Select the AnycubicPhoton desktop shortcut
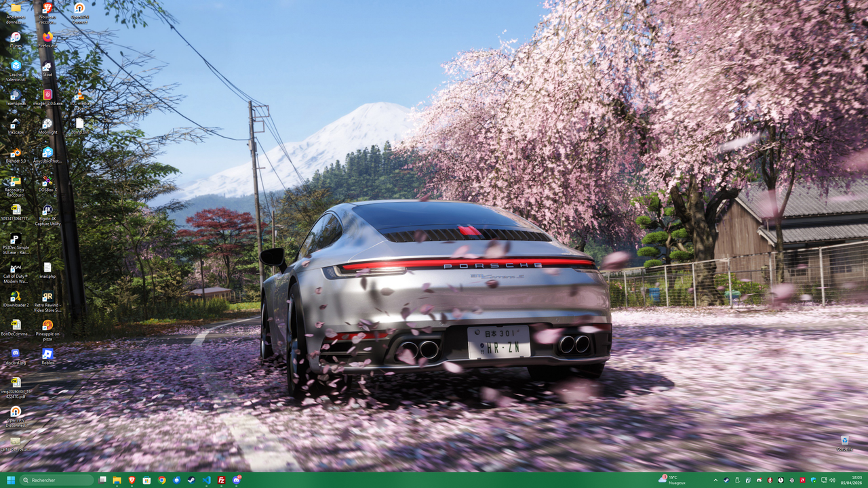This screenshot has height=488, width=868. click(47, 156)
